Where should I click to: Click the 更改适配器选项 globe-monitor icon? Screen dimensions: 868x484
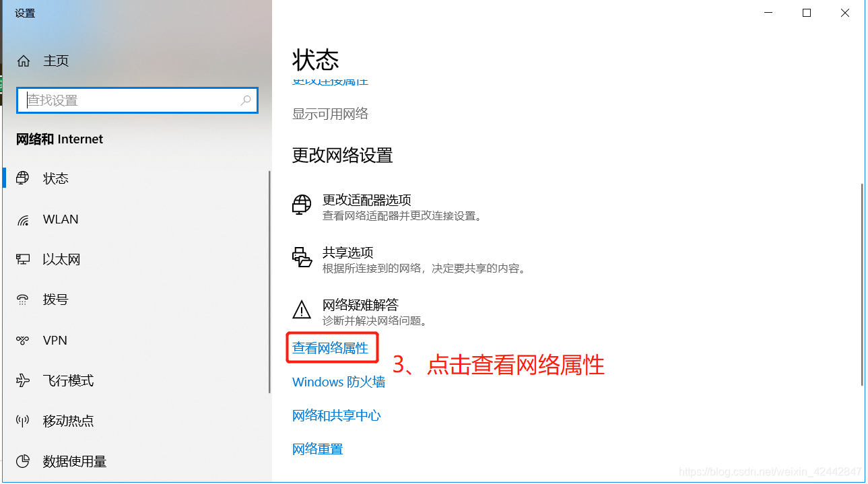pos(302,205)
